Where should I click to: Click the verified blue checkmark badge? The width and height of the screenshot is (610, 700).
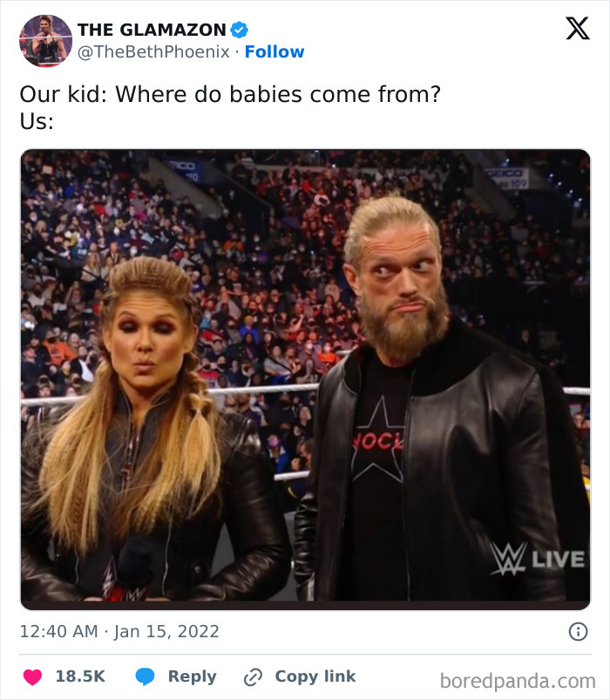[x=240, y=29]
